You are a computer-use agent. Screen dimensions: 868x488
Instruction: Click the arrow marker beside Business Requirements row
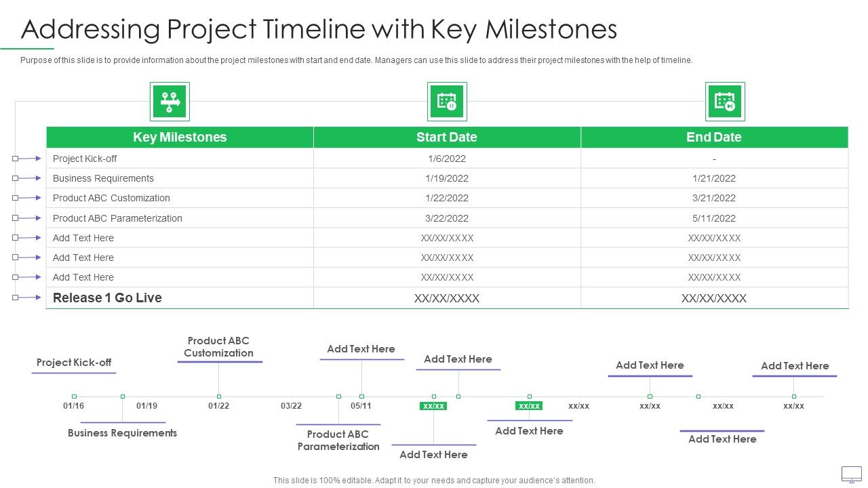(x=27, y=178)
